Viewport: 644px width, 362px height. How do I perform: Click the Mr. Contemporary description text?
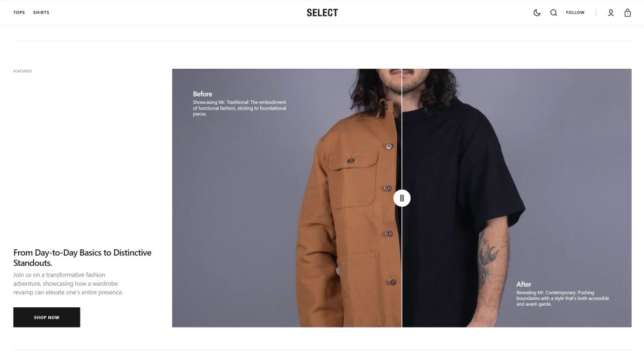563,298
